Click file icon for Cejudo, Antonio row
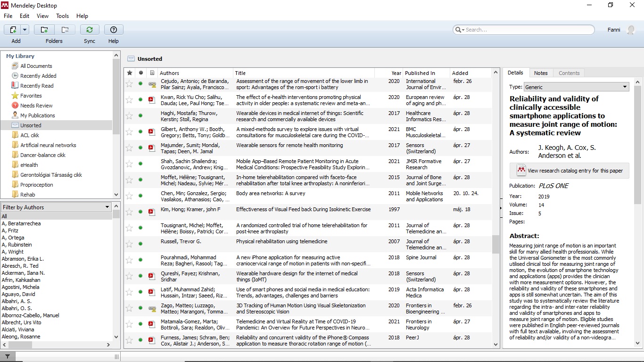The image size is (644, 362). [x=152, y=84]
